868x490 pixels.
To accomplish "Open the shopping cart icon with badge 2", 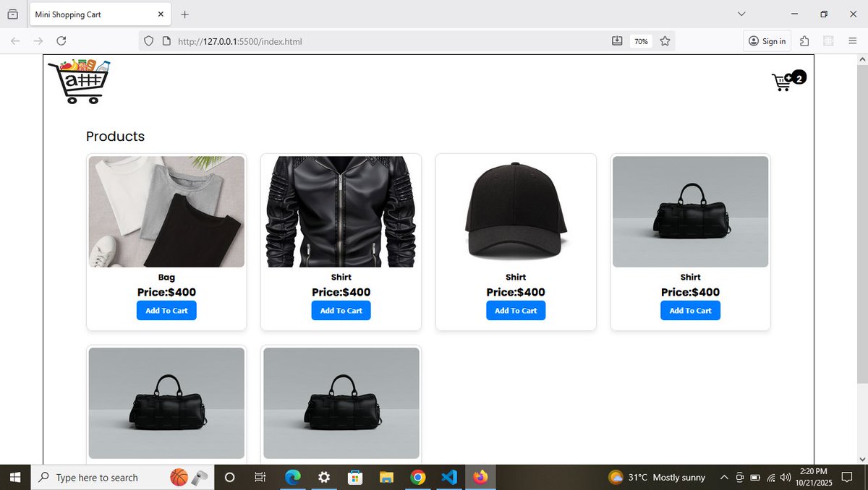I will coord(788,80).
